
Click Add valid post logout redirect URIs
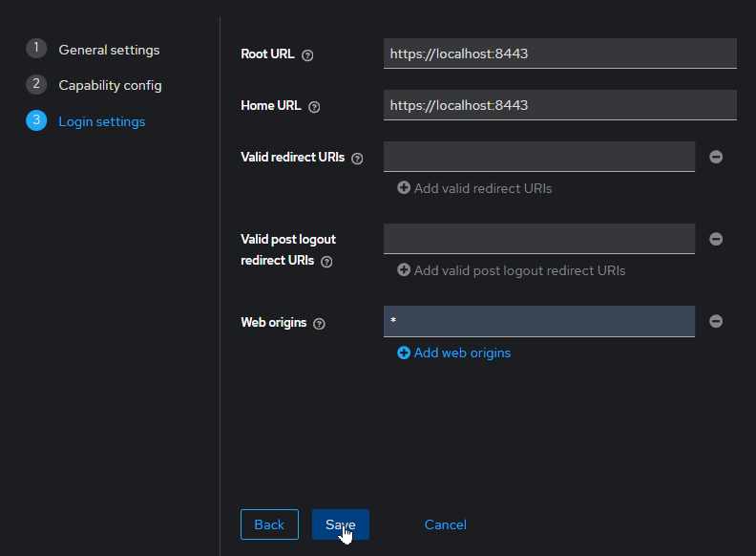511,270
